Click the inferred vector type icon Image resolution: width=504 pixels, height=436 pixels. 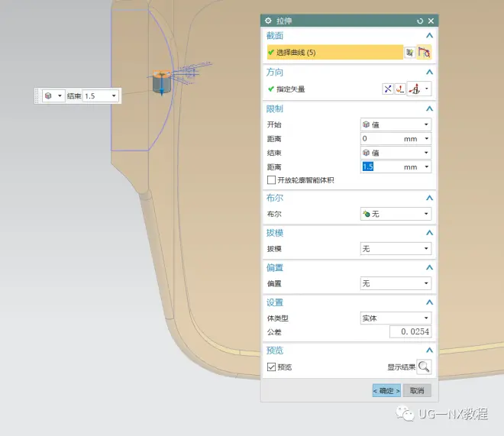pyautogui.click(x=415, y=89)
